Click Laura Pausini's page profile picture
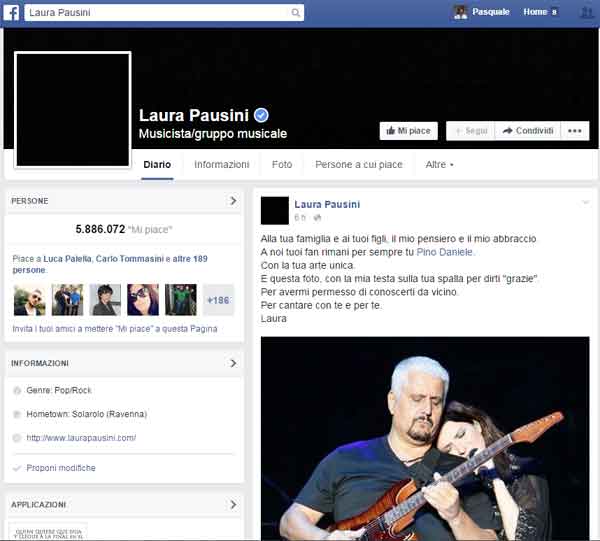This screenshot has width=600, height=541. click(x=73, y=110)
